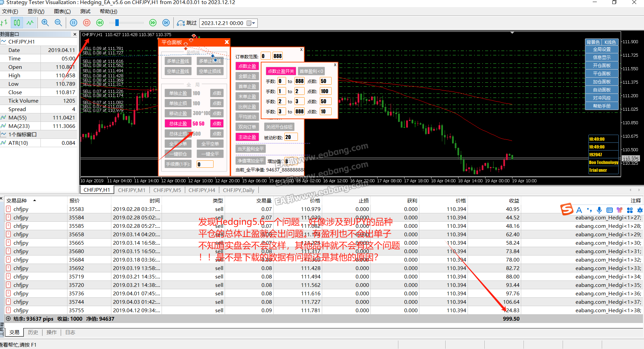Toggle 点数止盈开关 switch
This screenshot has width=644, height=349.
(281, 71)
